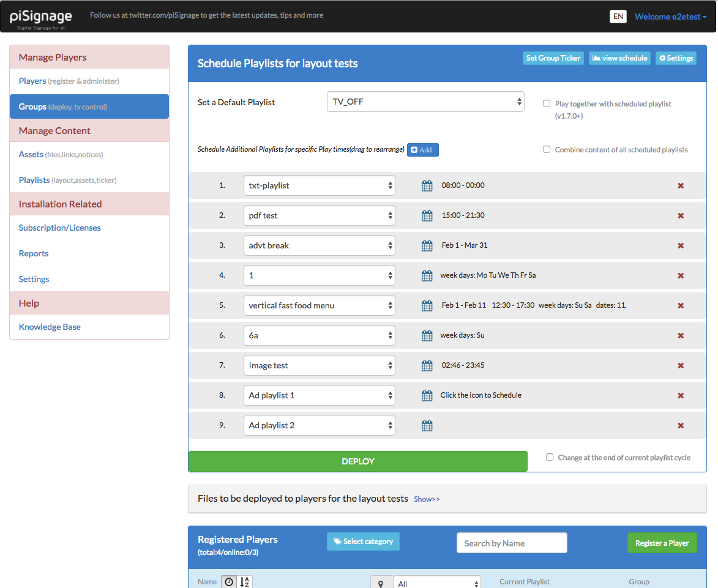Click the Search by Name field
The height and width of the screenshot is (588, 718).
[512, 543]
